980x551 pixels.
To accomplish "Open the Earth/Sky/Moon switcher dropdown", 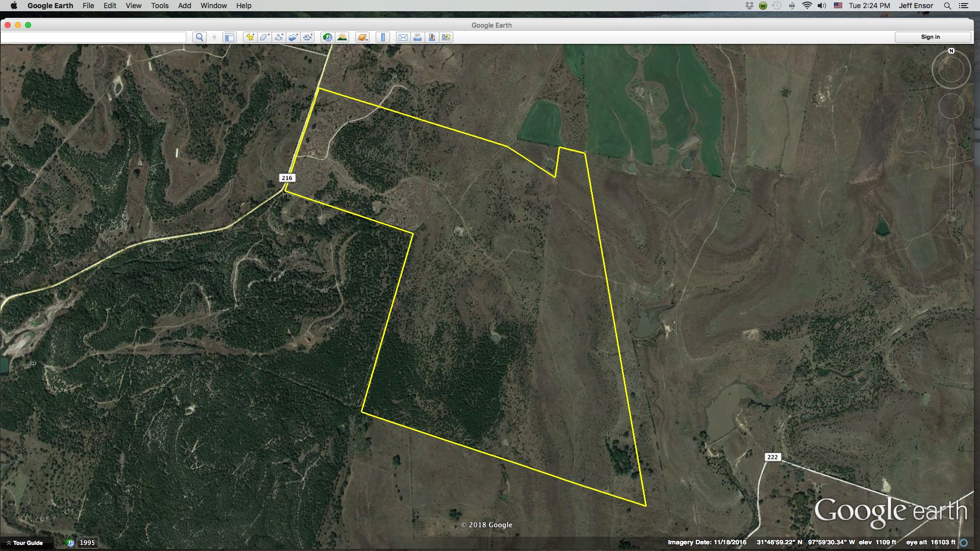I will (x=361, y=37).
